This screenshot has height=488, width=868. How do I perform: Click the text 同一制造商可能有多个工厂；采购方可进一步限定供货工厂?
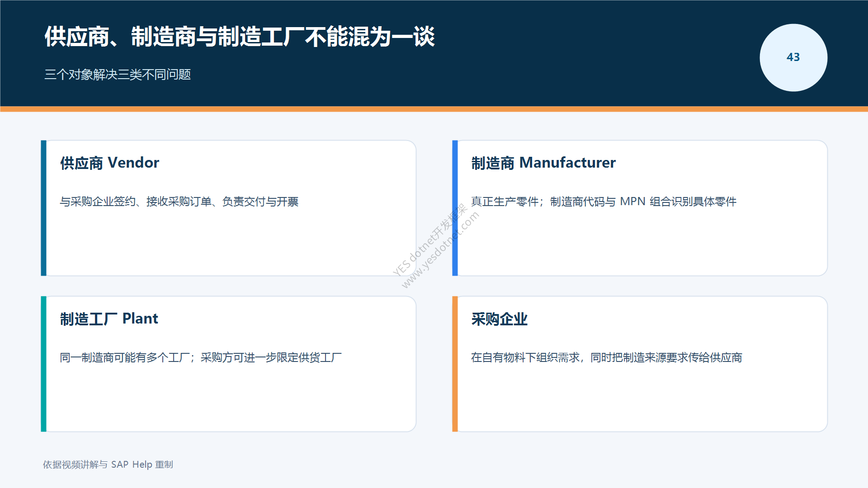201,357
